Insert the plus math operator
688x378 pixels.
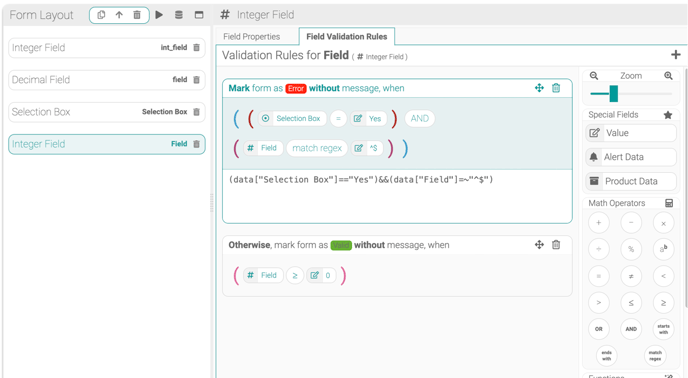pyautogui.click(x=598, y=223)
